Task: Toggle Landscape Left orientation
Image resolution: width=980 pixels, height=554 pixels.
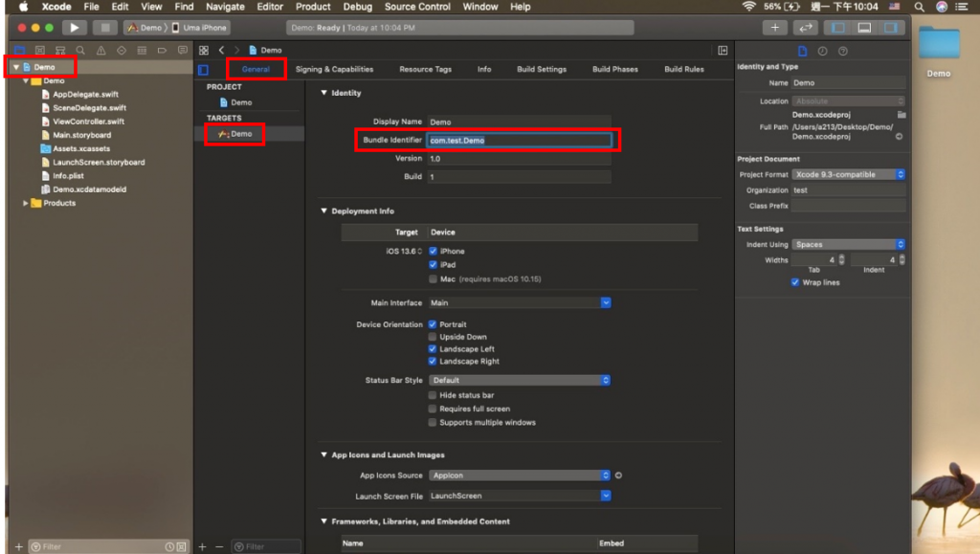Action: click(x=433, y=348)
